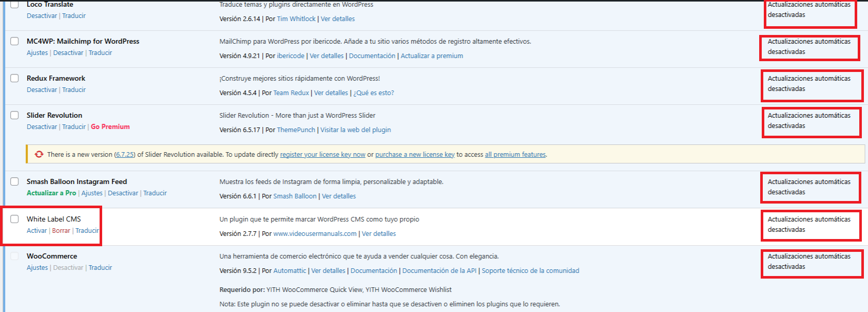Click Actualizar a Pro for Smash Balloon
This screenshot has width=868, height=312.
[x=51, y=193]
